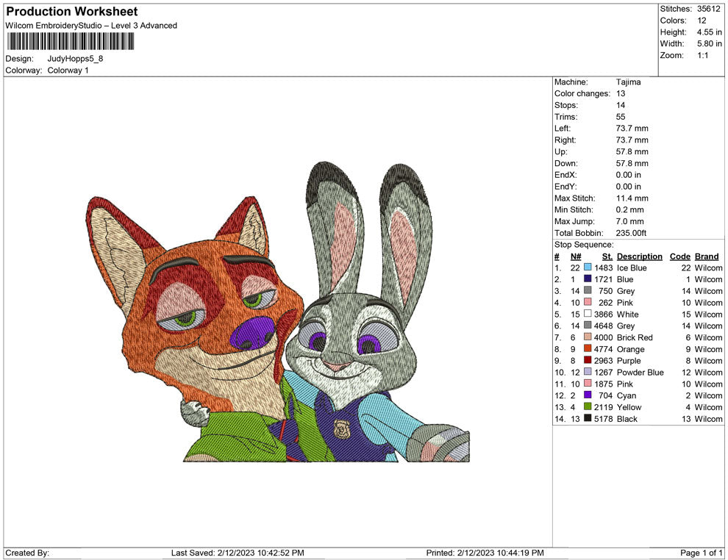Click the Ice Blue color swatch

[588, 268]
